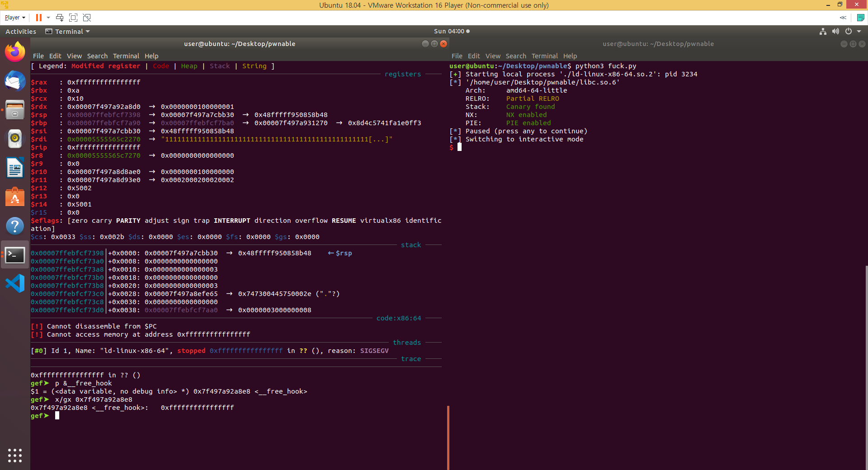Open Activities overview
Screen dimensions: 868x470
tap(21, 31)
